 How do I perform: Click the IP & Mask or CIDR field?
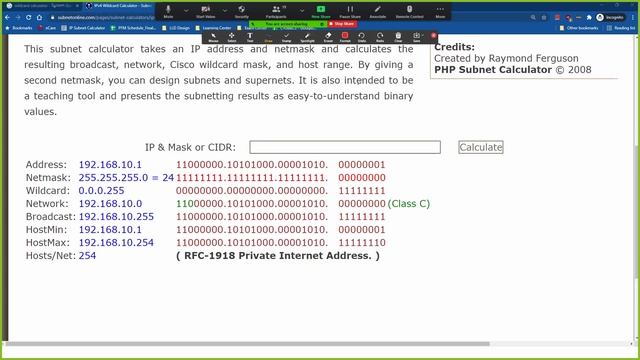pos(345,147)
